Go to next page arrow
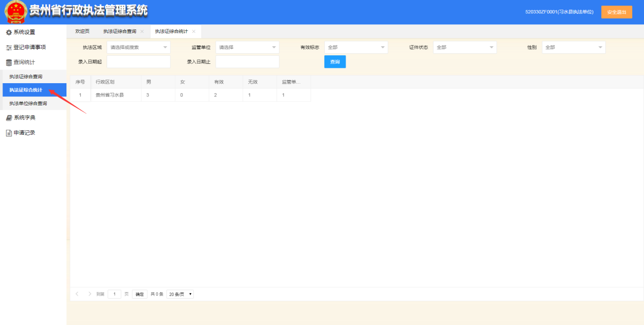The width and height of the screenshot is (644, 325). tap(90, 294)
